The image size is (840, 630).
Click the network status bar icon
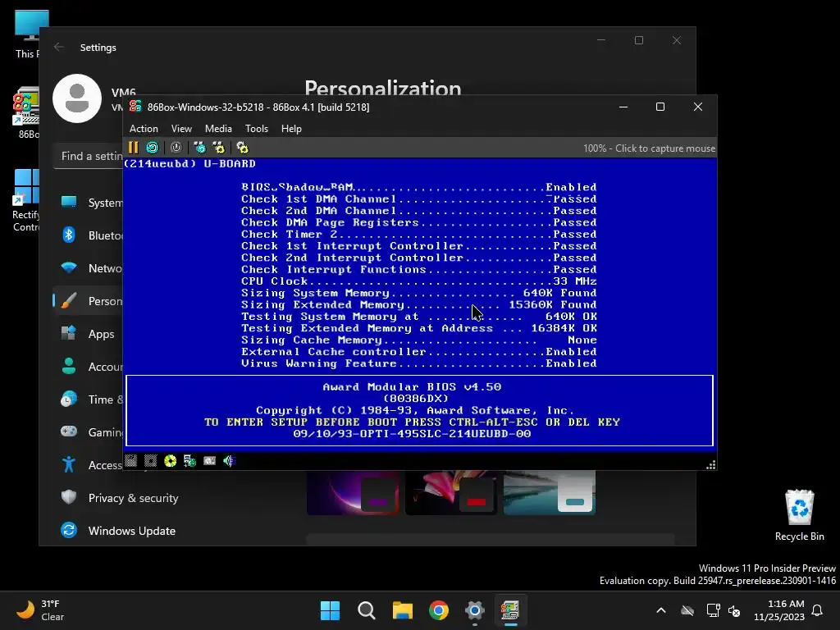tap(189, 461)
